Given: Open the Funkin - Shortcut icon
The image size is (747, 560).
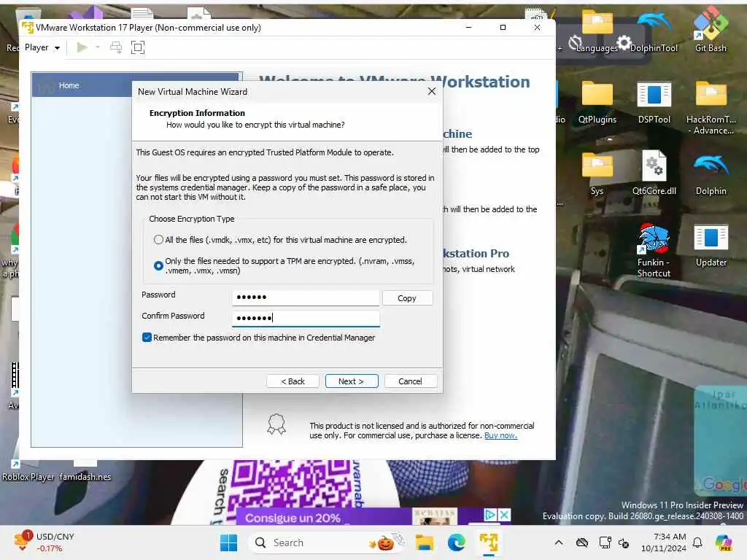Looking at the screenshot, I should 654,250.
